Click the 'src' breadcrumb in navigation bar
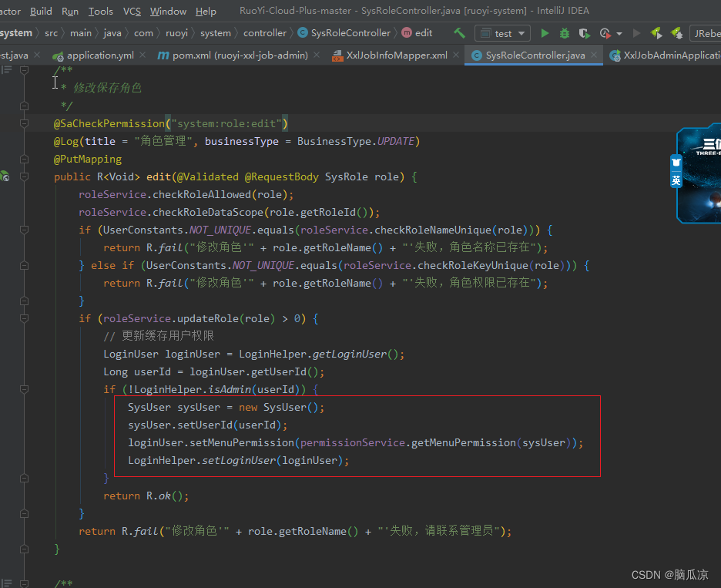This screenshot has height=588, width=721. pos(52,33)
